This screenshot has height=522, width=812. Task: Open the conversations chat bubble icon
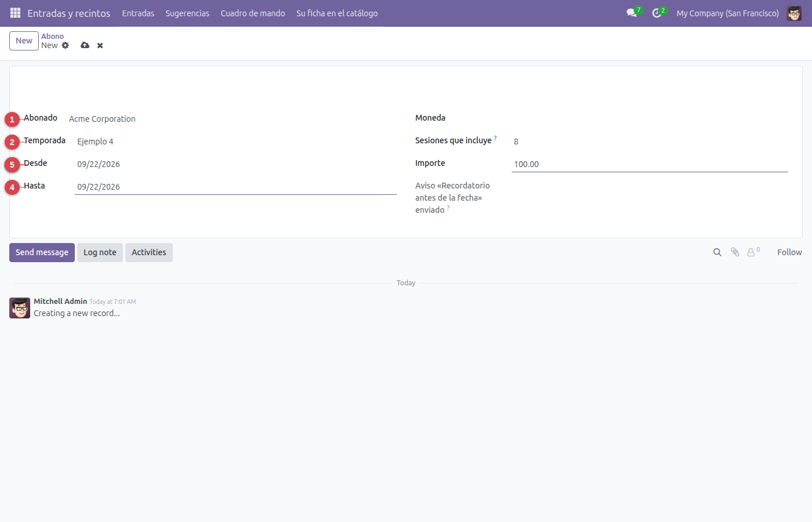pos(632,13)
